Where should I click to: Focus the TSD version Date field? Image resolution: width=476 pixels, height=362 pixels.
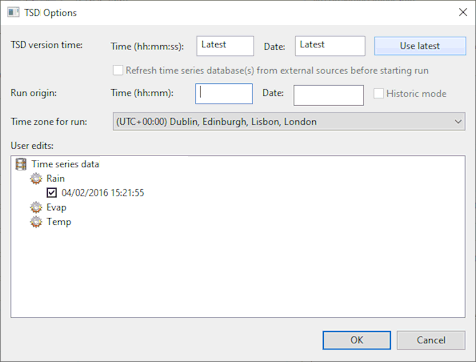tap(330, 46)
